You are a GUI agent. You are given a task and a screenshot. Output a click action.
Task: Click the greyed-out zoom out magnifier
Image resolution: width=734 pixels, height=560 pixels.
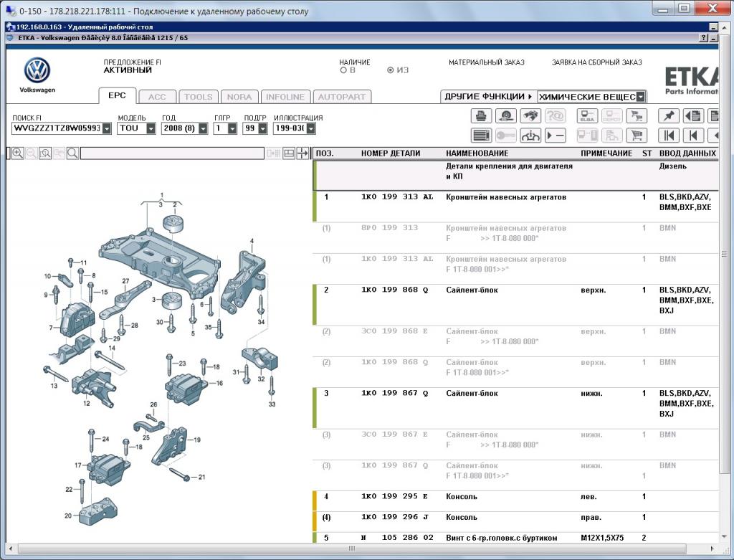[32, 153]
